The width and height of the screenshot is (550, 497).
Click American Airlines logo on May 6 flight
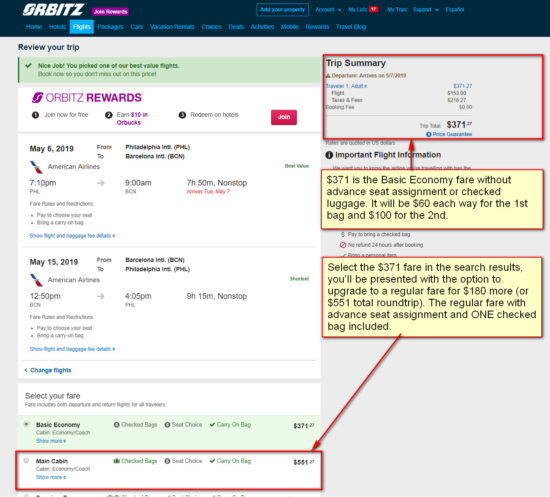tap(36, 167)
